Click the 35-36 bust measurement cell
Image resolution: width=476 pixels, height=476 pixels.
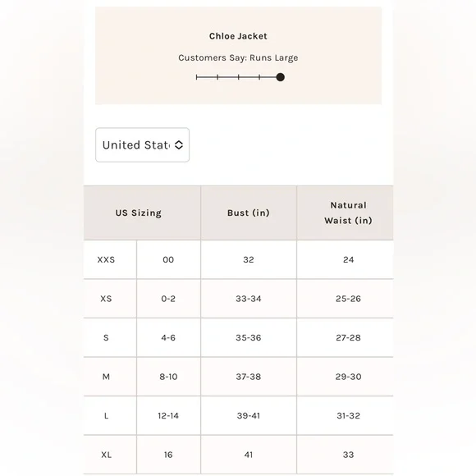pos(249,337)
